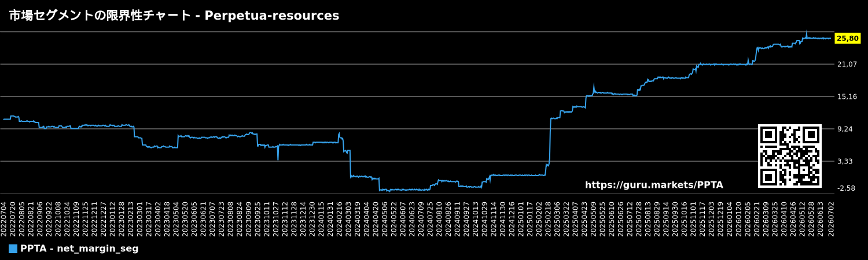Click the 3,33 y-axis label

[847, 161]
